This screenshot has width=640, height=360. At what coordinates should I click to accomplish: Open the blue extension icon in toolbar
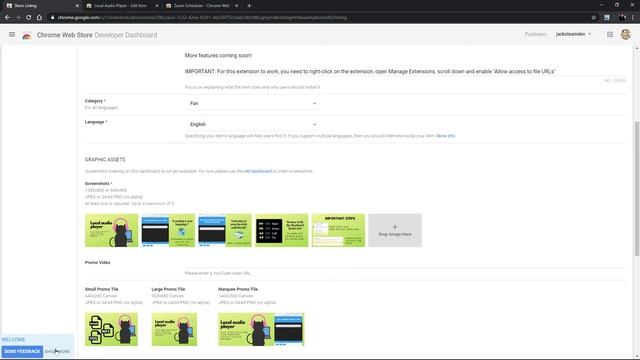pyautogui.click(x=607, y=18)
